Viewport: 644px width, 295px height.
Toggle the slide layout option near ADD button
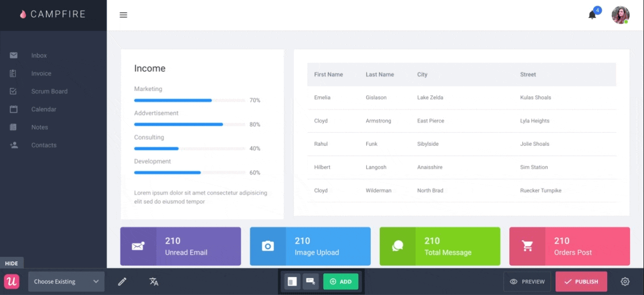click(292, 281)
